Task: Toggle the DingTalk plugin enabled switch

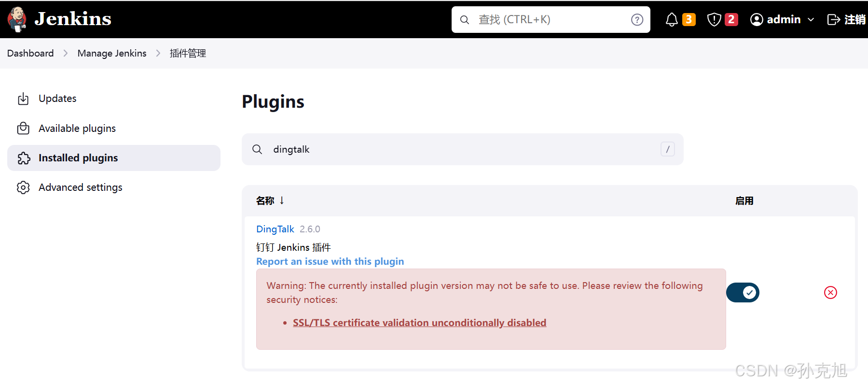Action: 743,293
